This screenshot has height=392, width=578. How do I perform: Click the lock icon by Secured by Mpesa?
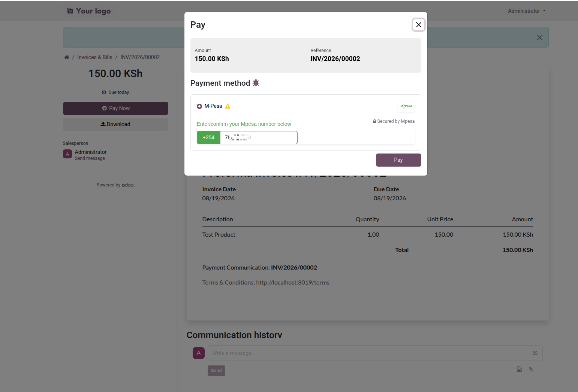[x=374, y=121]
